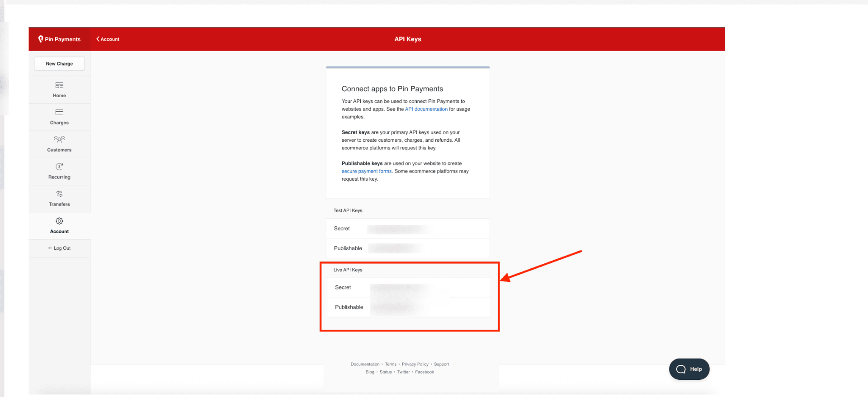Screen dimensions: 868x397
Task: Open the Privacy Policy footer link
Action: [415, 364]
